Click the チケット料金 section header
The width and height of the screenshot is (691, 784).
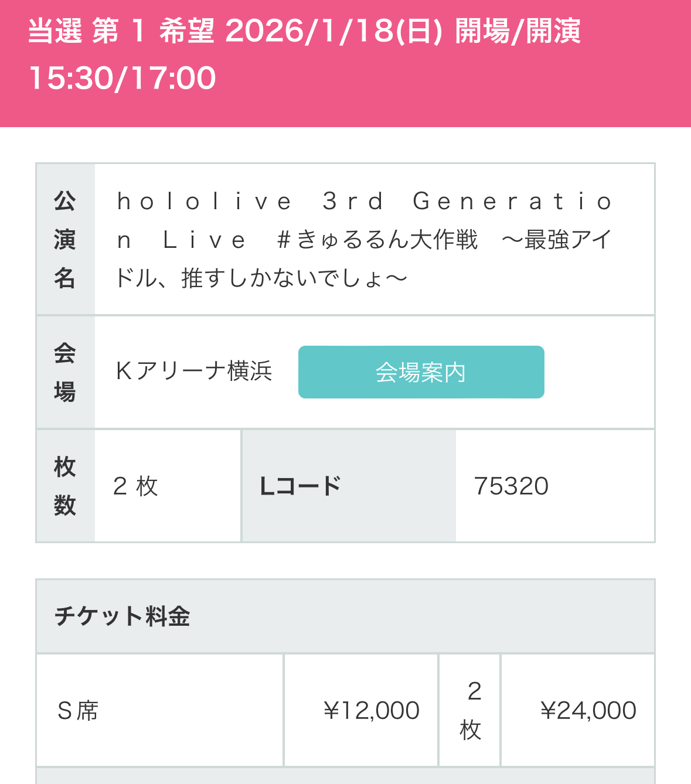(122, 616)
